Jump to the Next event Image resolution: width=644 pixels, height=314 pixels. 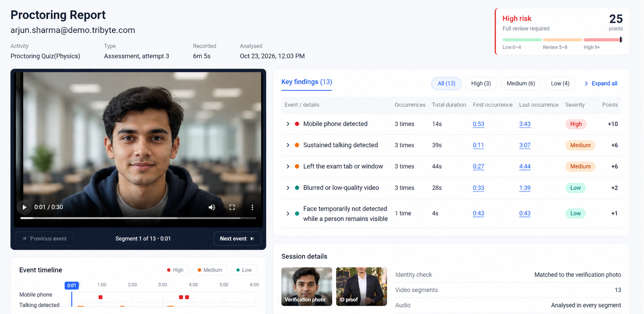click(x=237, y=239)
